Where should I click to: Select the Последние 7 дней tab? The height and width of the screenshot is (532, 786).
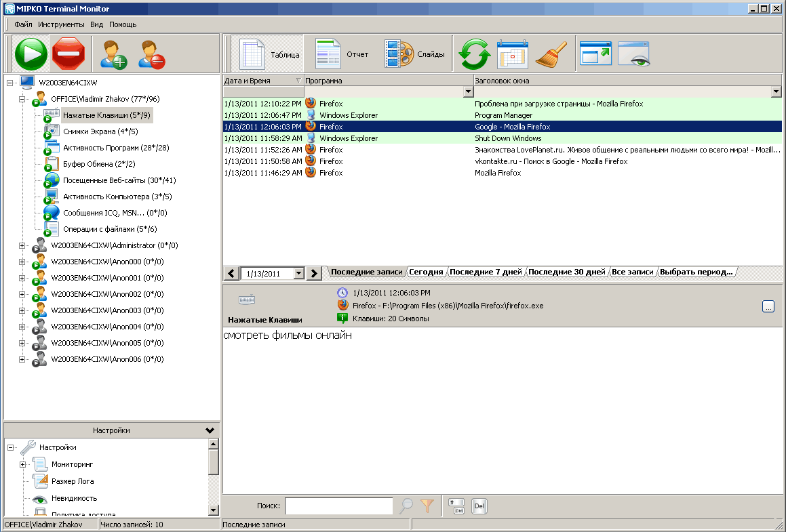(486, 272)
